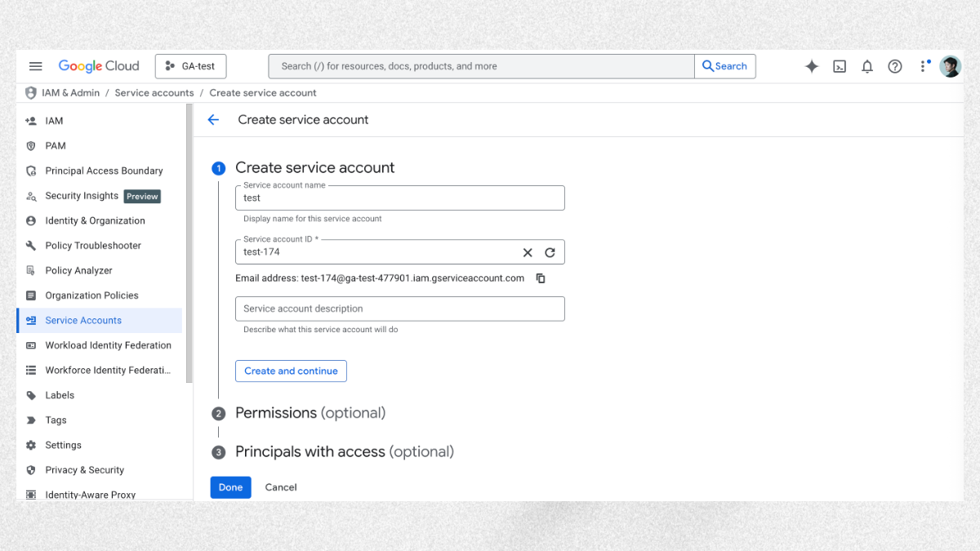Open the notifications bell
Viewport: 980px width, 551px height.
pyautogui.click(x=867, y=67)
